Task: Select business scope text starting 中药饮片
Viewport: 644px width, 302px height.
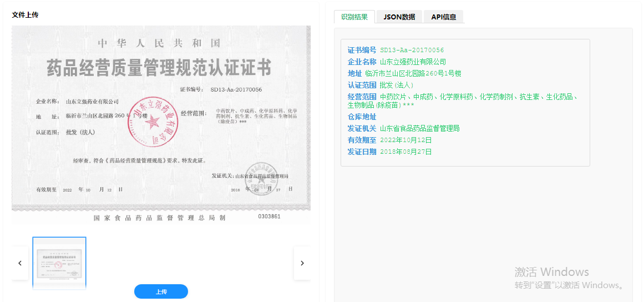Action: click(463, 101)
